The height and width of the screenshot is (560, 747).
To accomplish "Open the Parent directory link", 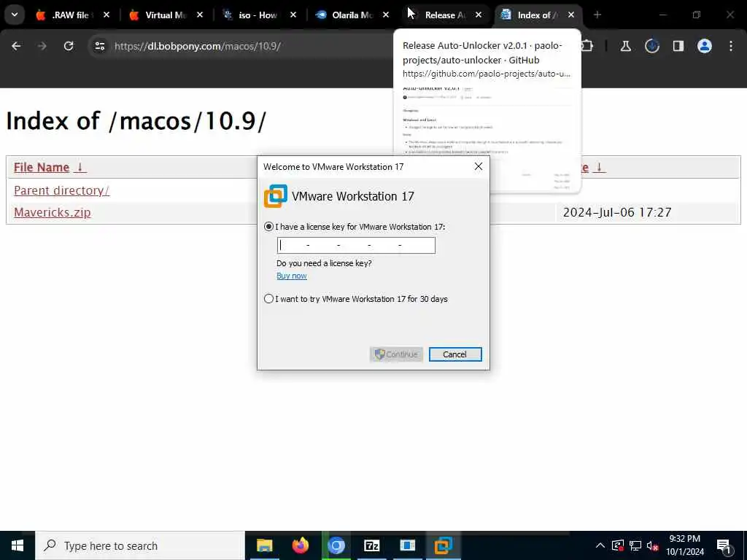I will click(61, 190).
